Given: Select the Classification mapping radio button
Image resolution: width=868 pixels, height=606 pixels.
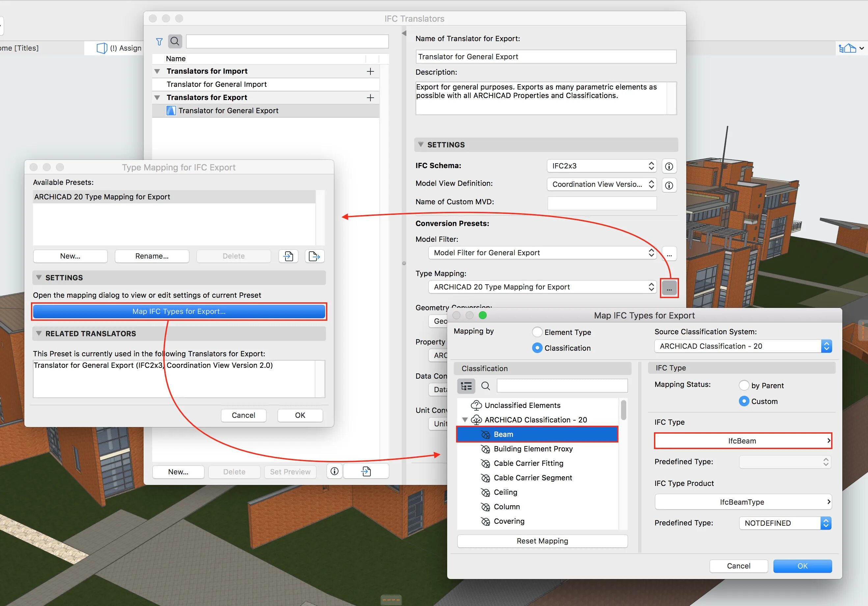Looking at the screenshot, I should point(537,348).
